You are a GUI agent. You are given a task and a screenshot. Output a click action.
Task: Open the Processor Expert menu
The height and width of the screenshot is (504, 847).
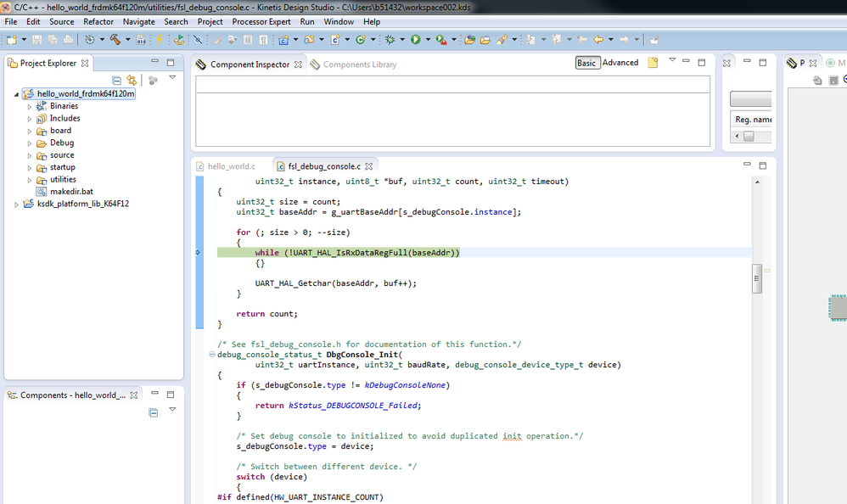[x=261, y=21]
